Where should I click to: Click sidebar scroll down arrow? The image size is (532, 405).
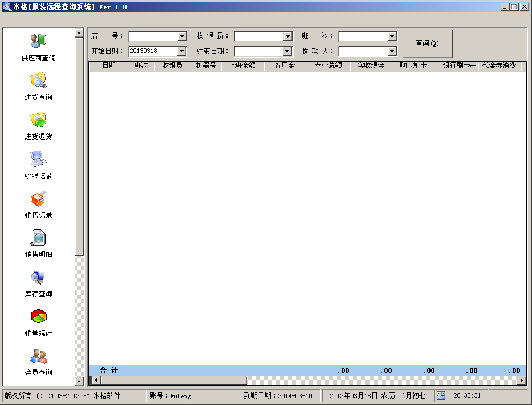tap(79, 381)
